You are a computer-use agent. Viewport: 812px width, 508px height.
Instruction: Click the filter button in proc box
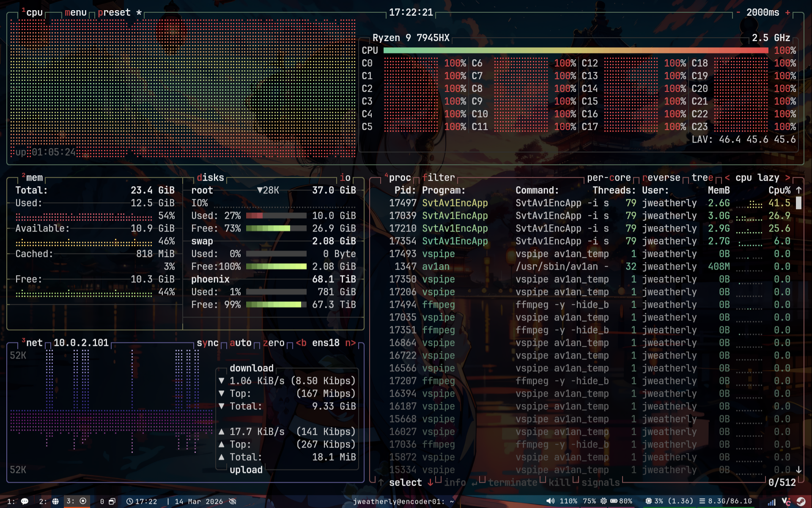click(x=438, y=178)
